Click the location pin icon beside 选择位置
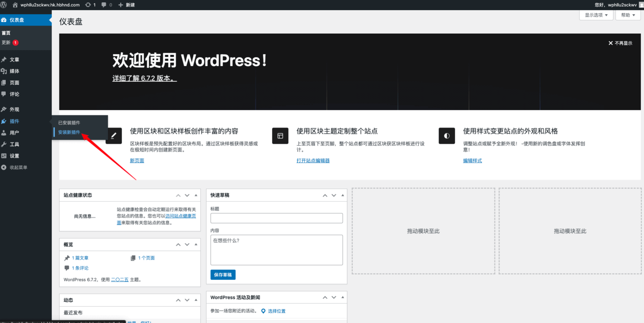Viewport: 644px width, 323px height. pyautogui.click(x=263, y=311)
